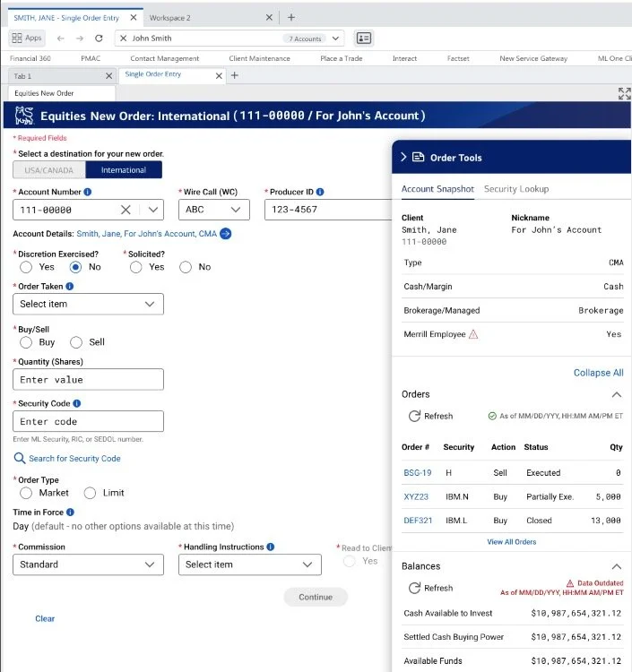The width and height of the screenshot is (632, 672).
Task: Show Handling Instructions info tooltip
Action: [x=271, y=547]
